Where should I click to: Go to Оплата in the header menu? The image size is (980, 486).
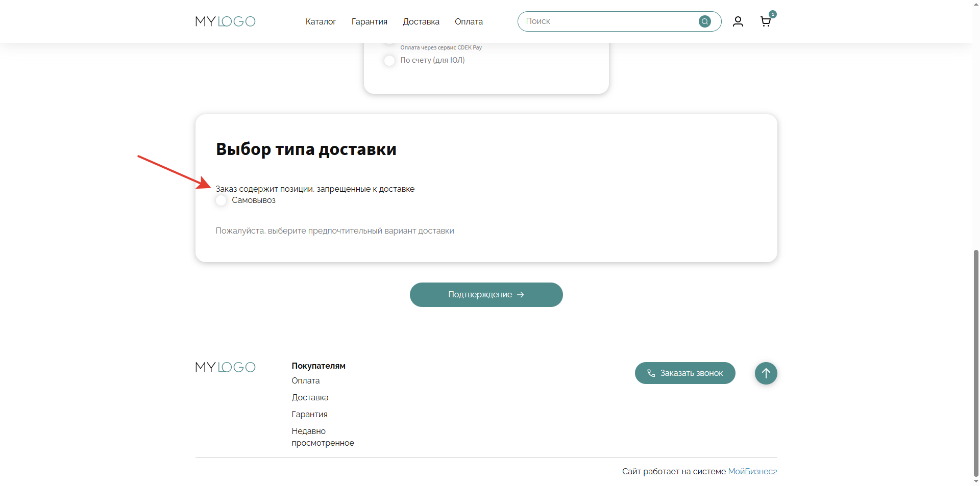tap(469, 21)
